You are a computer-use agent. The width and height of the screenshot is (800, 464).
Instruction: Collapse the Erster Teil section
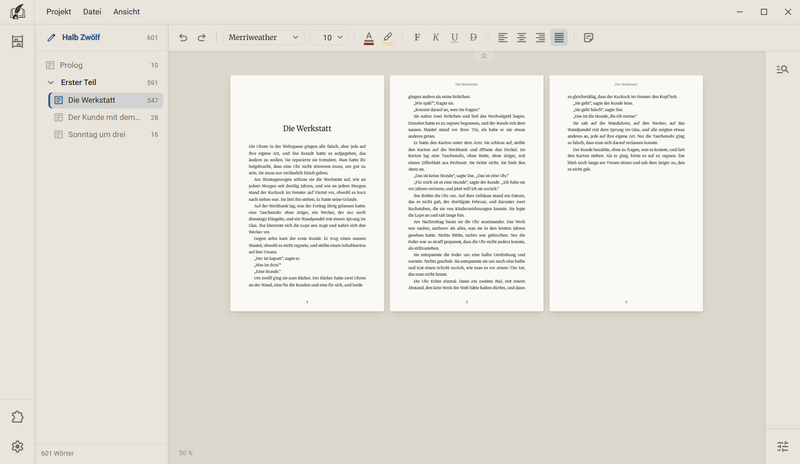pos(51,82)
